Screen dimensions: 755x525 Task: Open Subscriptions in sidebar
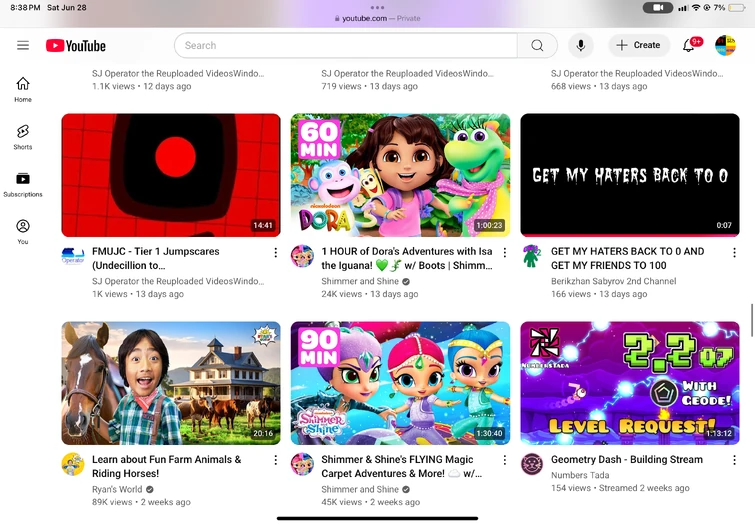point(23,185)
